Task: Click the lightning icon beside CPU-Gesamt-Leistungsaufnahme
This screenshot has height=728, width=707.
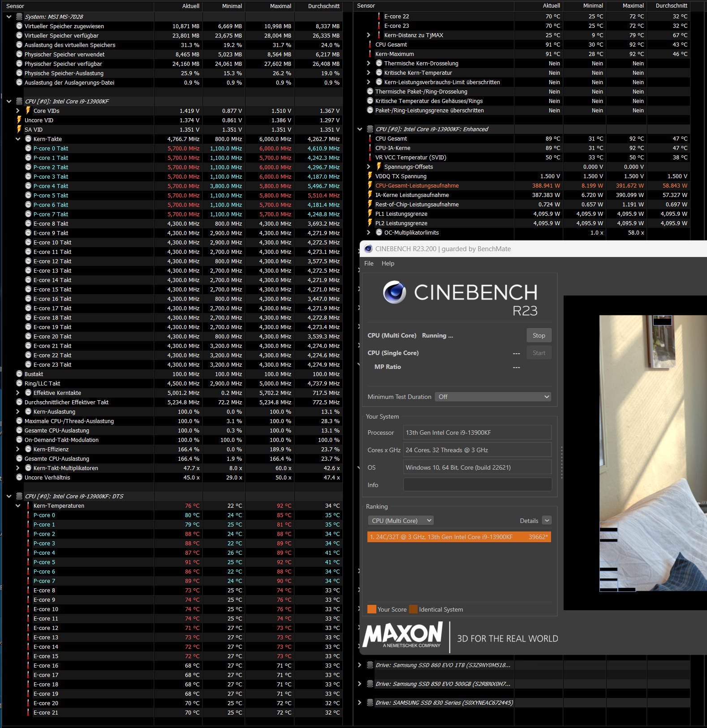Action: (370, 185)
